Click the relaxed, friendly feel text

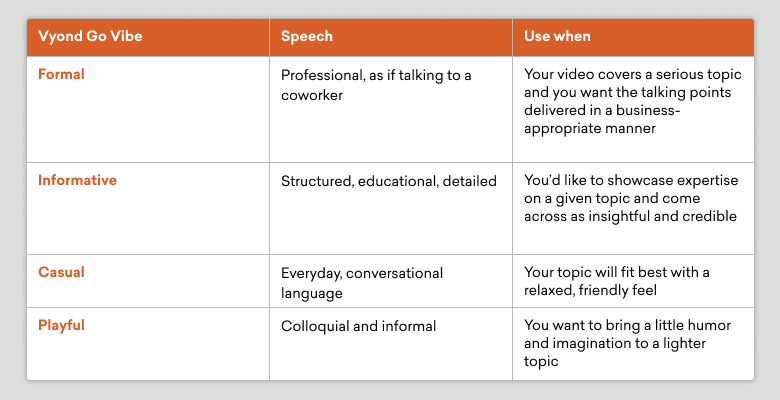pyautogui.click(x=616, y=281)
